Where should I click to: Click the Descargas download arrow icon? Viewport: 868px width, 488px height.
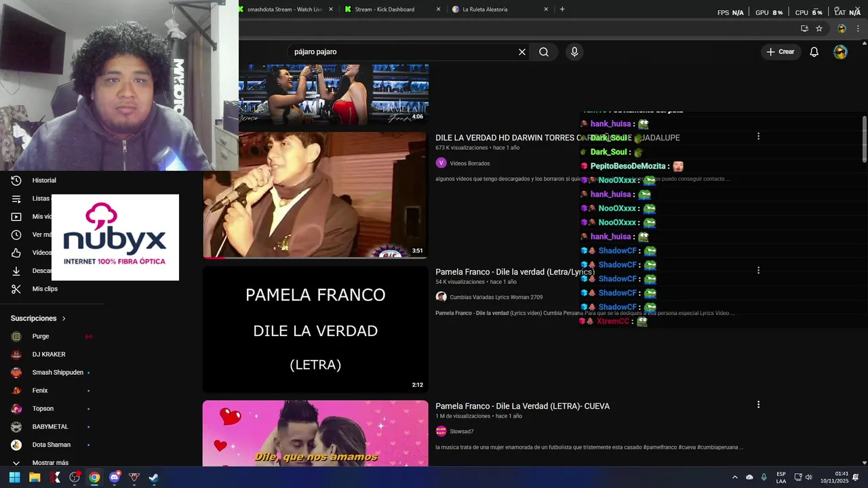[16, 271]
